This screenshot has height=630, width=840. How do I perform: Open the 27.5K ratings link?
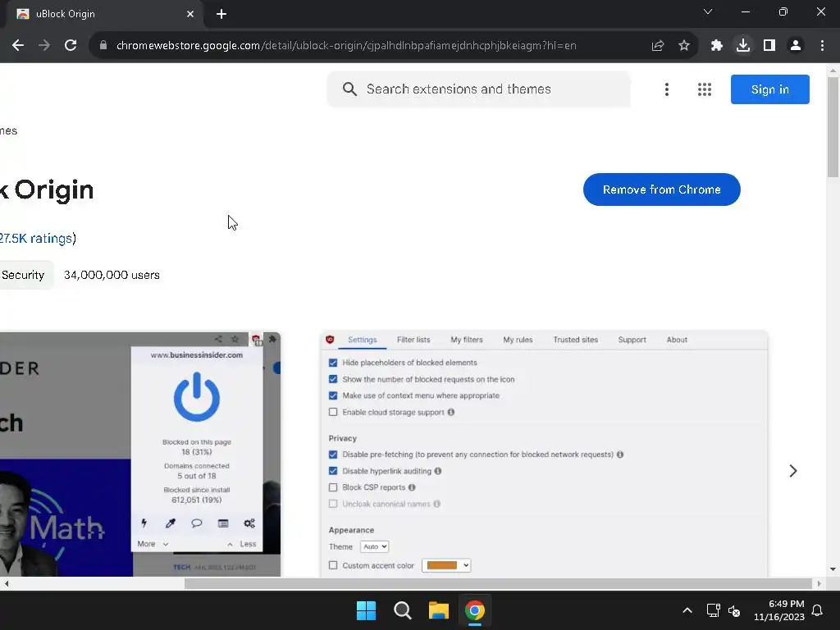(x=35, y=239)
